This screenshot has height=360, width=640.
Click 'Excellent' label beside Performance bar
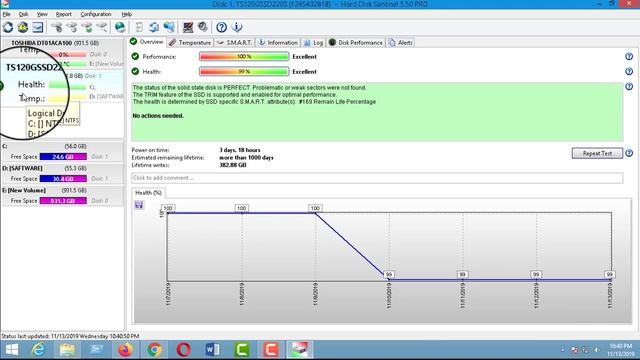click(x=304, y=57)
